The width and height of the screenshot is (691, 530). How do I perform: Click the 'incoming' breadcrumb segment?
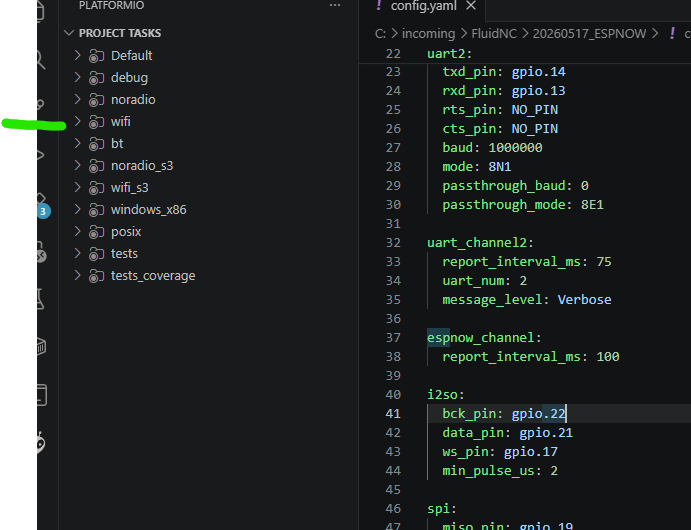[x=428, y=33]
